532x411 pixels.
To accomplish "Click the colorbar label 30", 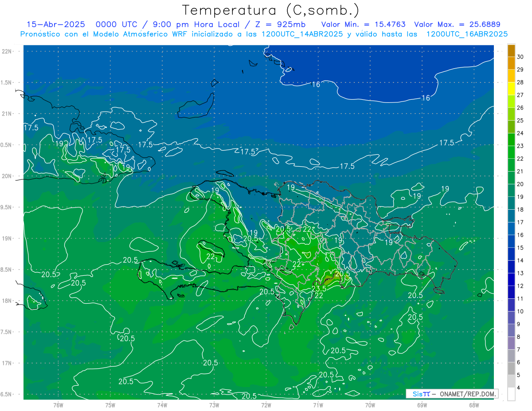I will [x=520, y=57].
